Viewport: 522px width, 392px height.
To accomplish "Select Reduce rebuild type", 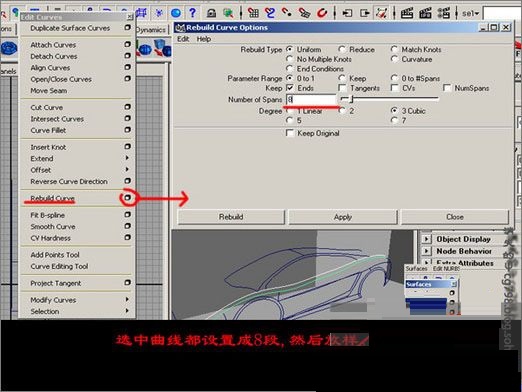I will (342, 49).
